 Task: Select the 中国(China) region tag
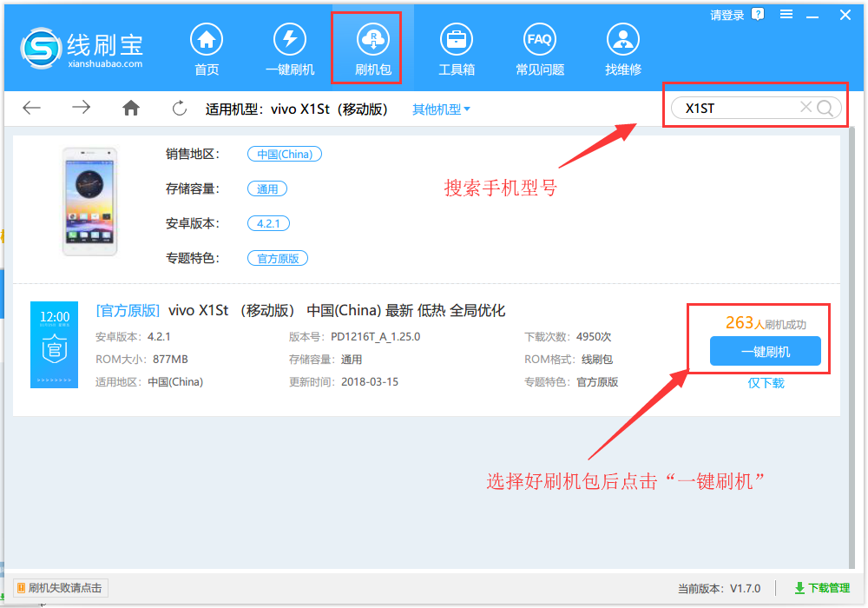pyautogui.click(x=285, y=155)
